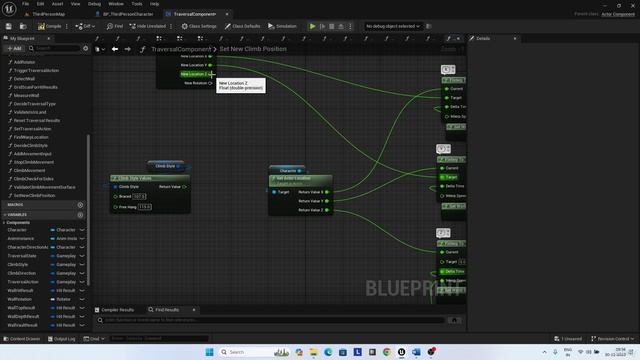This screenshot has width=640, height=360.
Task: Toggle visibility eye for TraversalState variable
Action: [x=82, y=256]
